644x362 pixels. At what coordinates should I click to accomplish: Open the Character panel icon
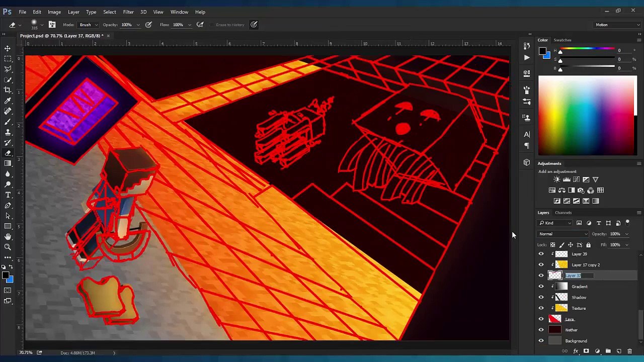[527, 135]
